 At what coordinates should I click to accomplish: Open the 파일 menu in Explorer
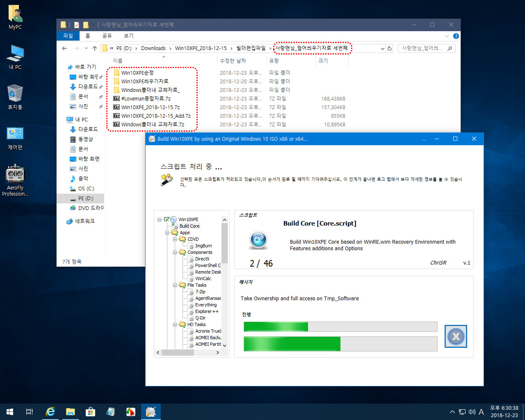click(x=68, y=36)
